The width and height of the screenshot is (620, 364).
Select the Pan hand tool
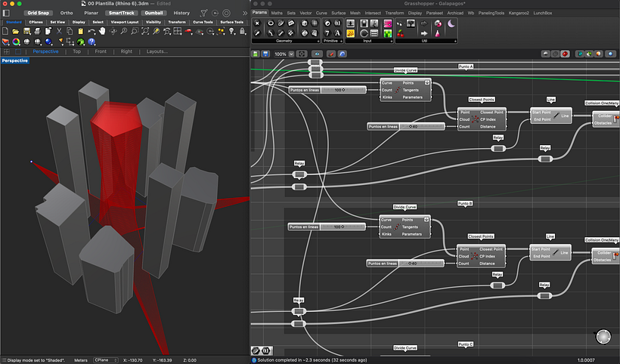tap(102, 31)
